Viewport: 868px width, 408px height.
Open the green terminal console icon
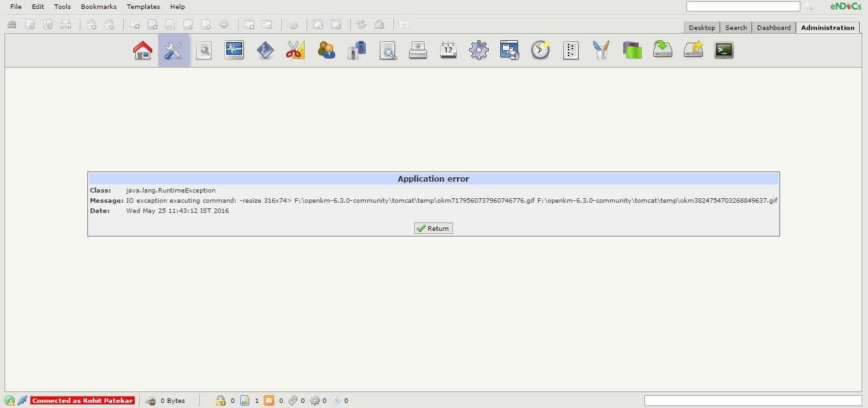coord(724,50)
